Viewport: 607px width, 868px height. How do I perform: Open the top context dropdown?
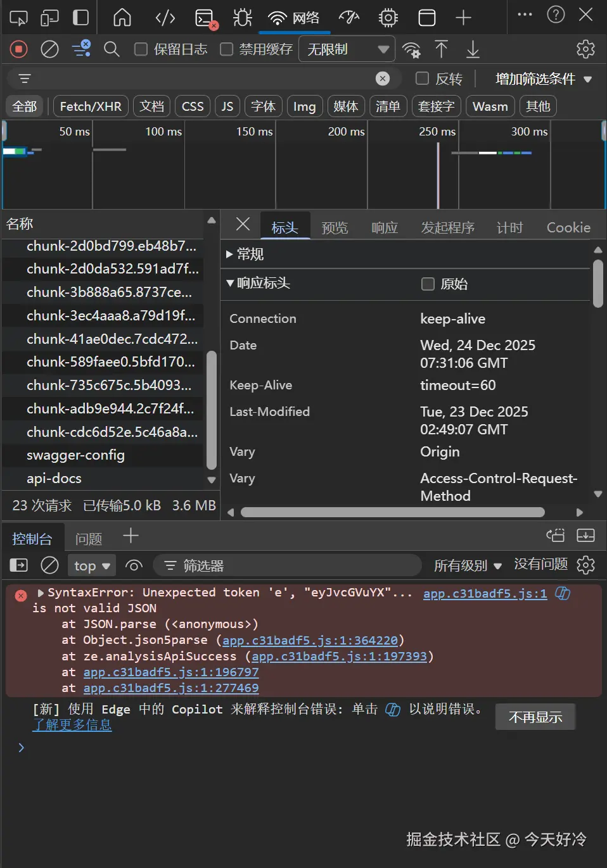[x=92, y=565]
